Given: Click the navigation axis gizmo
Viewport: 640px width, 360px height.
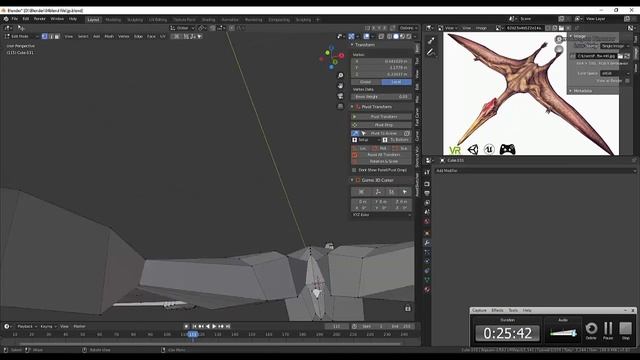Looking at the screenshot, I should click(333, 57).
